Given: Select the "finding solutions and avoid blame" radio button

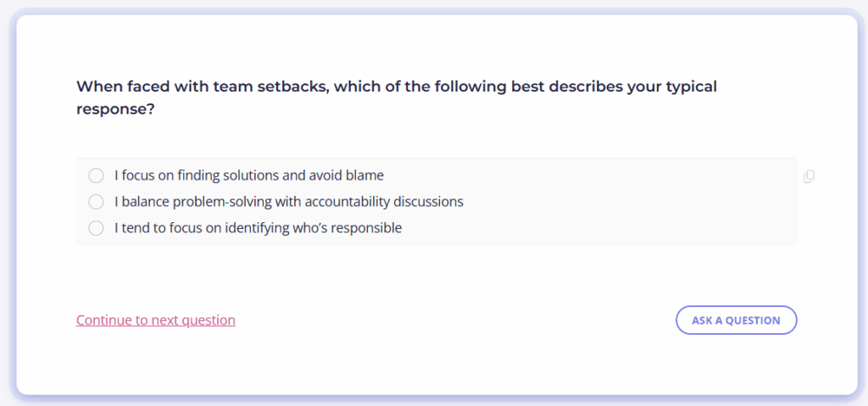Looking at the screenshot, I should 96,175.
